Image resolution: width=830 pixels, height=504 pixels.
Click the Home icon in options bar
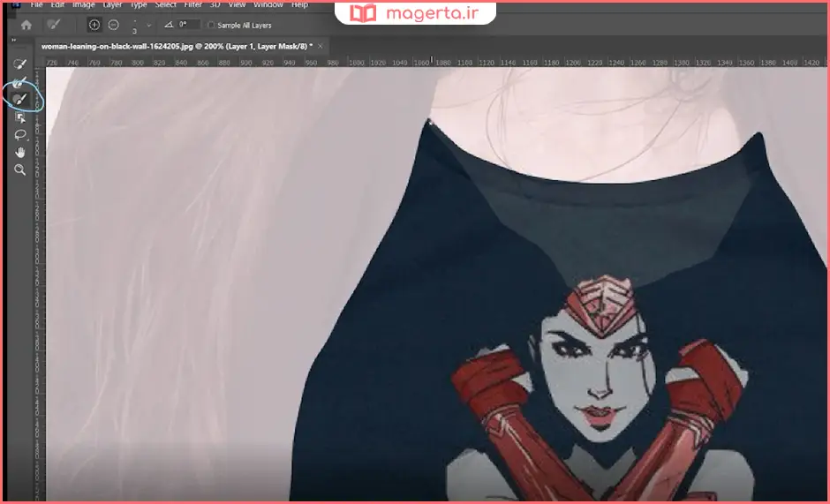pos(26,25)
